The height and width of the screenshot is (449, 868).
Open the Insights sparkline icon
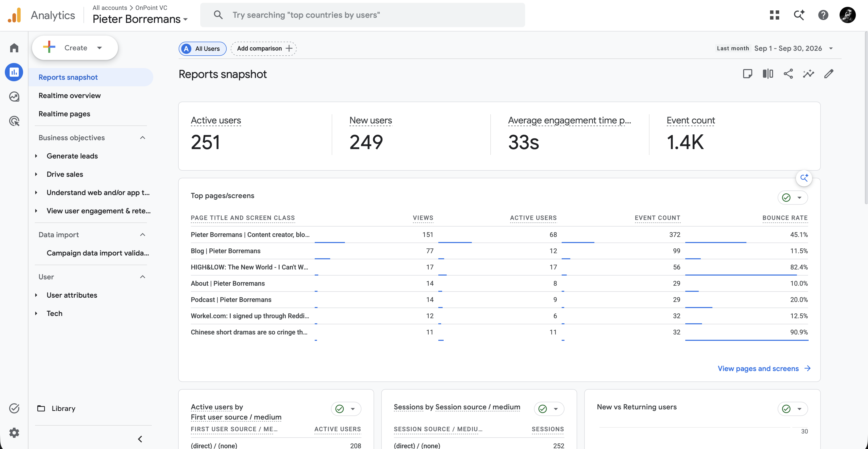808,74
